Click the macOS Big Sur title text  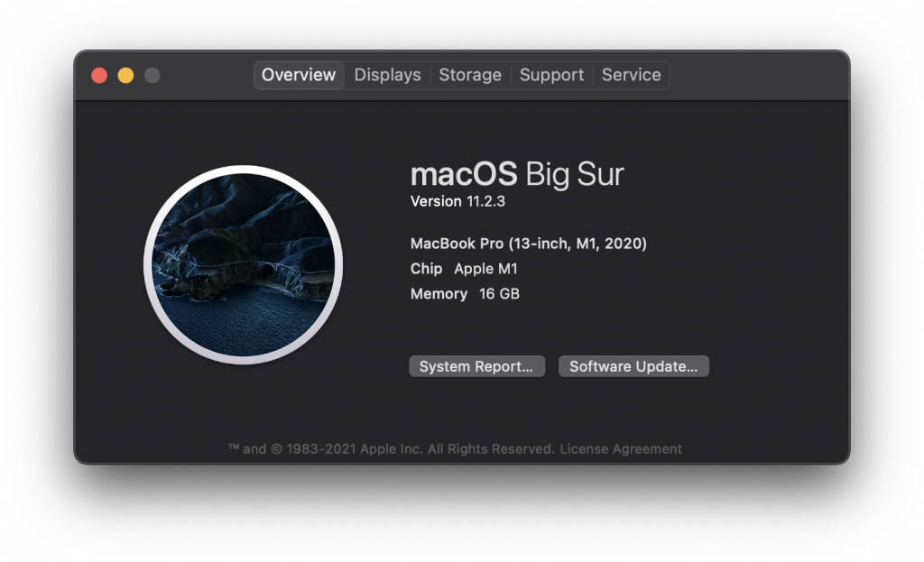pos(517,174)
